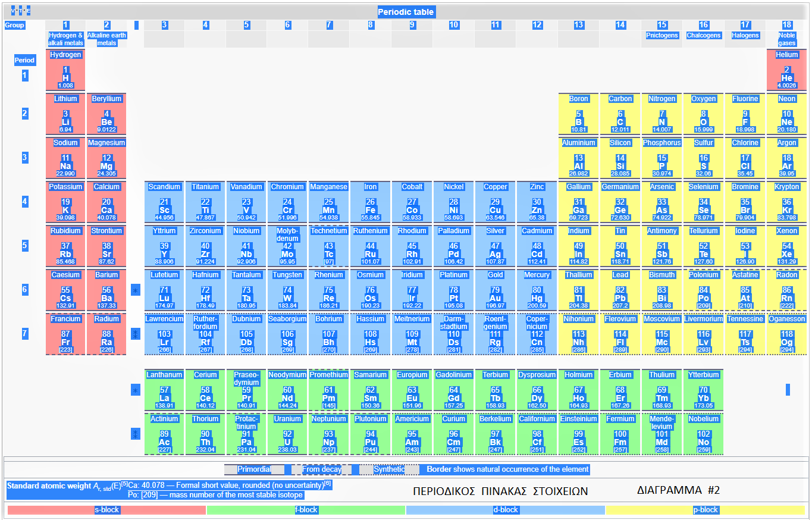Select the Carbon element name
Screen dimensions: 812x520
[x=620, y=99]
